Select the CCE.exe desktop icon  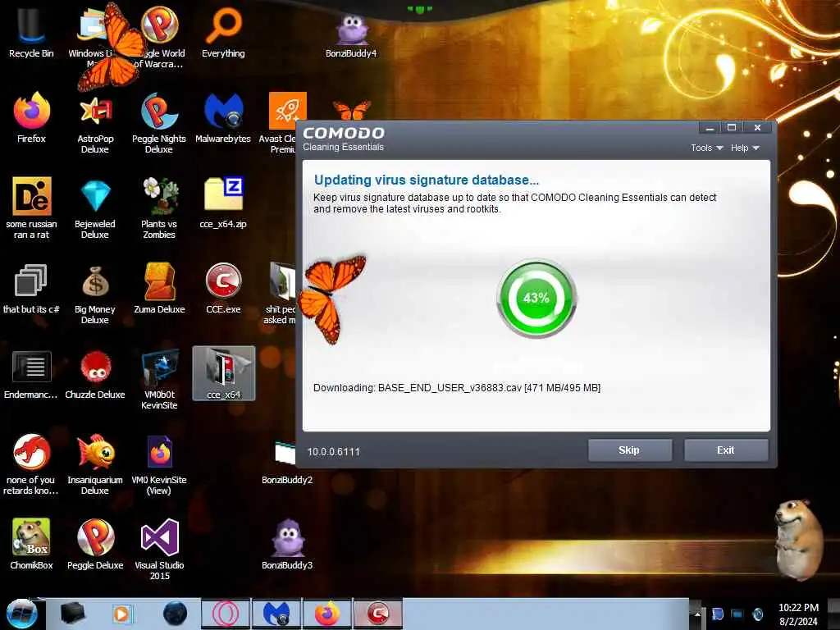pos(223,288)
